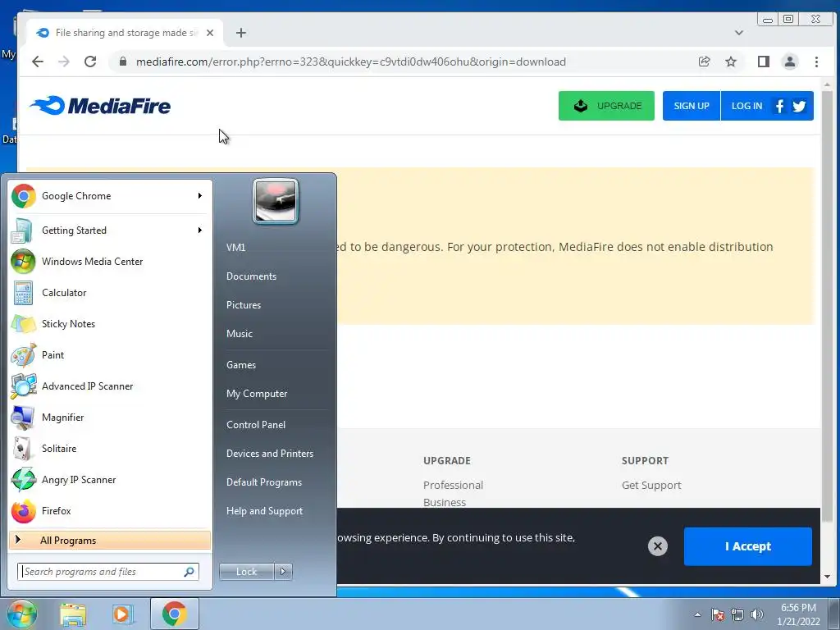Bookmark this page with star icon
The image size is (840, 630).
click(x=731, y=62)
